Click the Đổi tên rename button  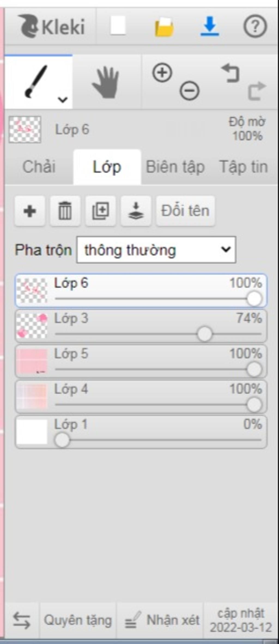(x=185, y=211)
